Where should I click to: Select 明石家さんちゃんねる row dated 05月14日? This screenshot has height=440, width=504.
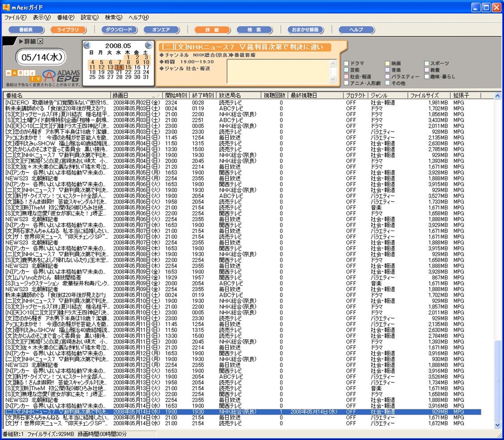(x=243, y=417)
